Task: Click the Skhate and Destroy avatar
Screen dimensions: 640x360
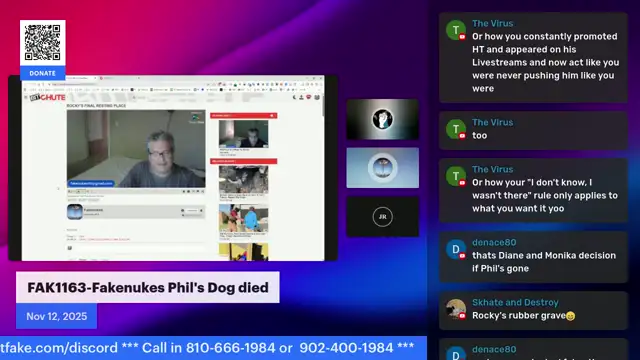Action: pyautogui.click(x=456, y=309)
